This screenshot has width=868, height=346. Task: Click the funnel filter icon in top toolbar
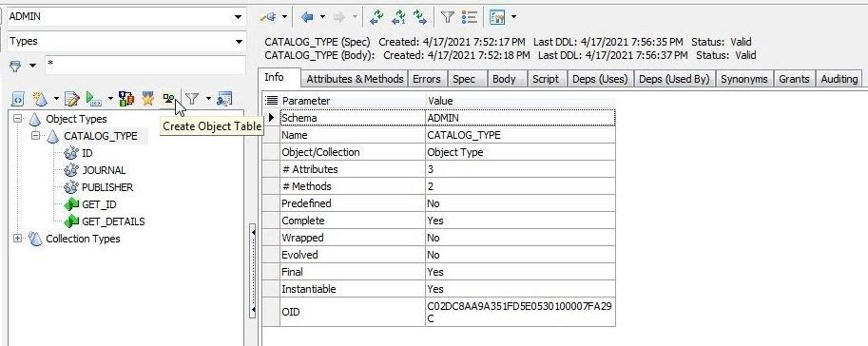(x=448, y=17)
